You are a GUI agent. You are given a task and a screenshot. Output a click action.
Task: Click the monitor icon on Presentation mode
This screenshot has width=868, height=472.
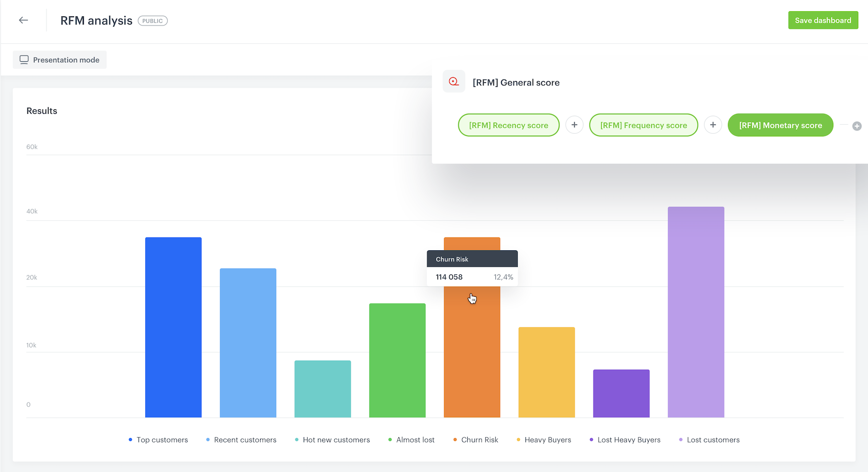[x=24, y=59]
